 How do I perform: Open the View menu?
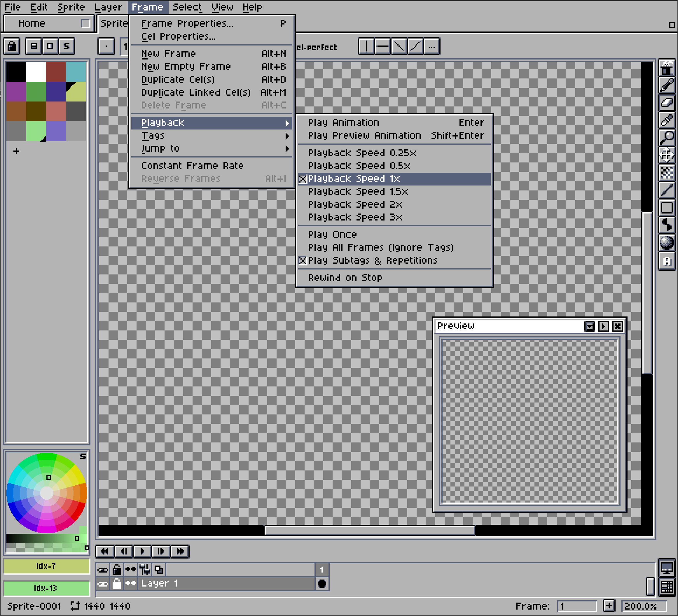click(x=222, y=7)
